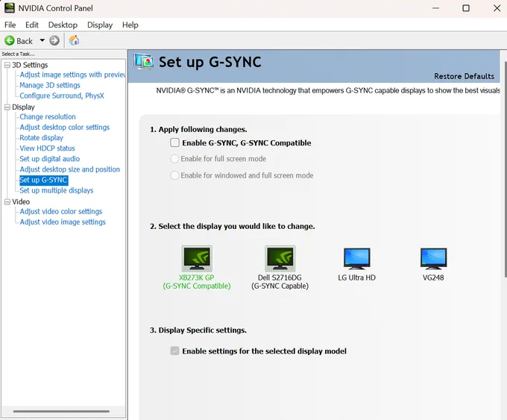The width and height of the screenshot is (507, 420).
Task: Select the VG248 monitor icon
Action: (x=434, y=259)
